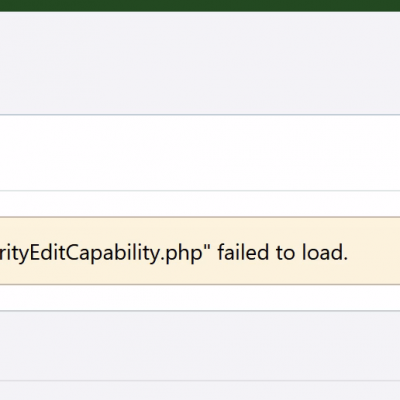The image size is (400, 400).
Task: Click the white strip beneath warning banner
Action: (x=200, y=297)
